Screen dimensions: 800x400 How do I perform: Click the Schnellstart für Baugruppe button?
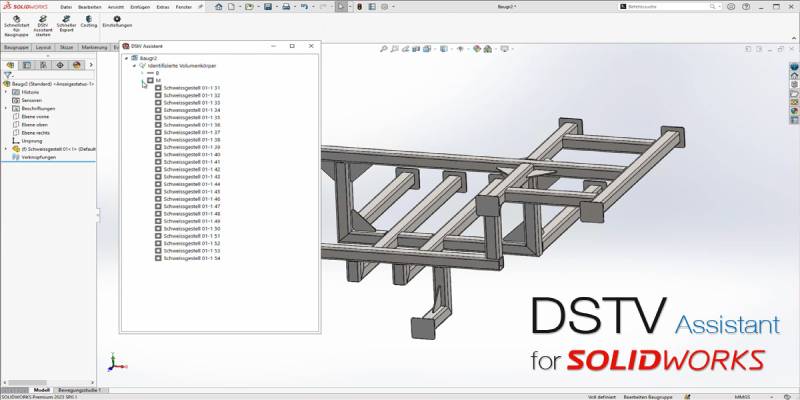[x=16, y=26]
